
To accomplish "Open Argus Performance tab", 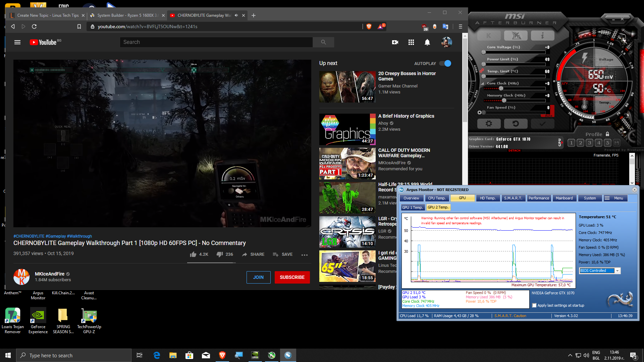I will point(539,198).
